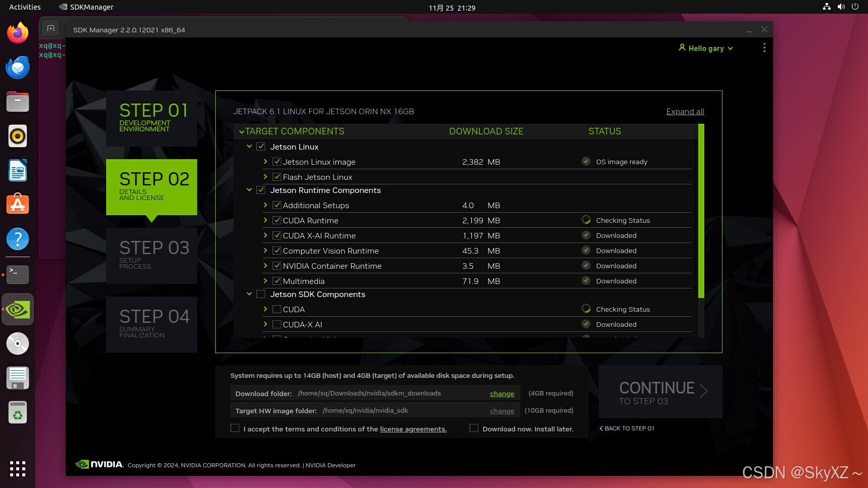Open Ubuntu Software store icon
868x488 pixels.
(18, 205)
